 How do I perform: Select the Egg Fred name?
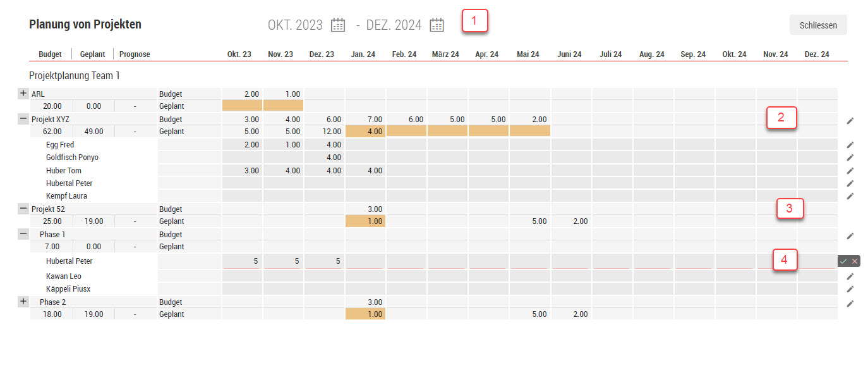coord(60,145)
